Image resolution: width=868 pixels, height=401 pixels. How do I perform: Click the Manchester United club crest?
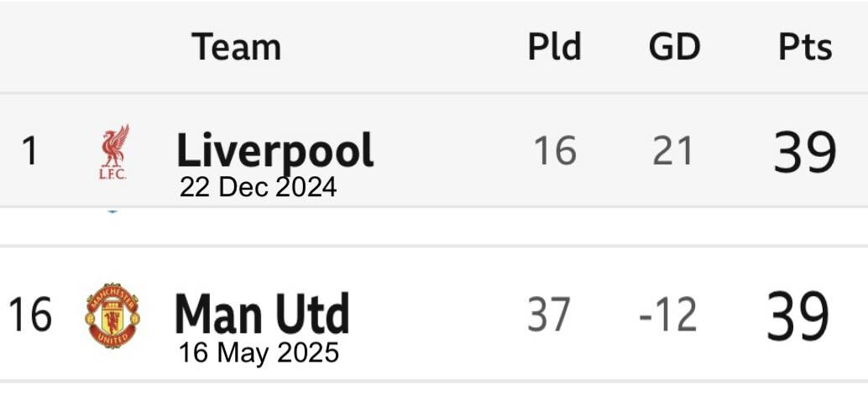point(112,315)
